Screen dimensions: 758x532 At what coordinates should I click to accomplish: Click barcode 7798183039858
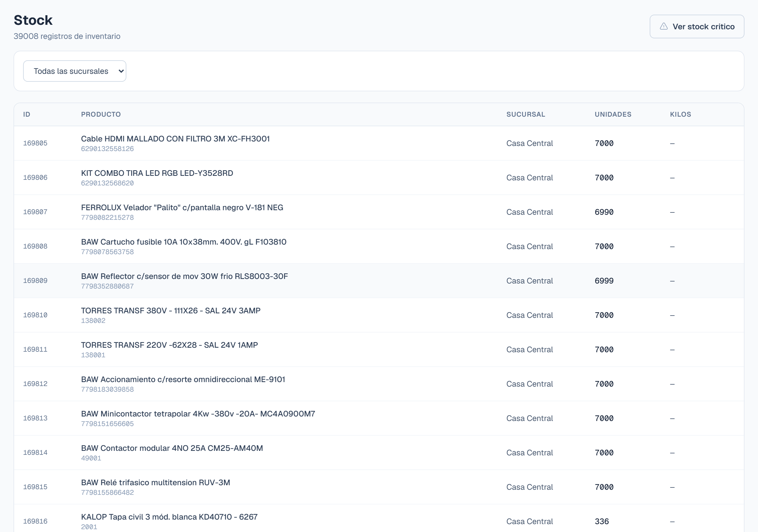107,389
